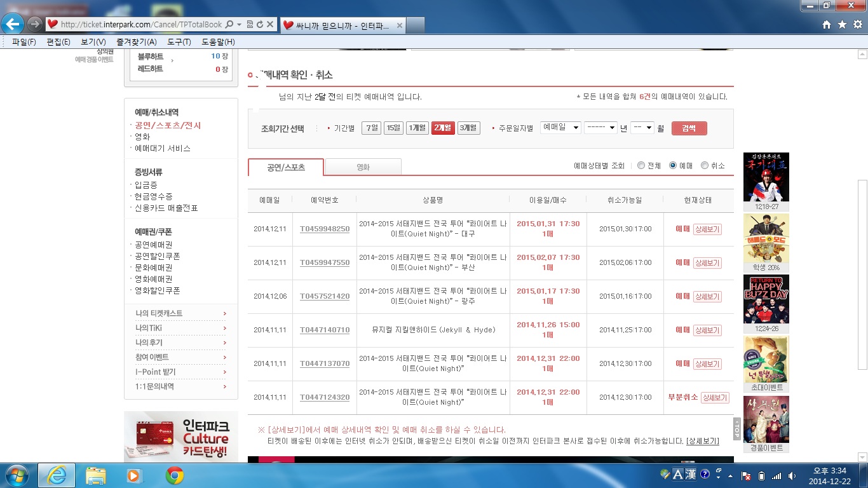The height and width of the screenshot is (488, 868).
Task: Open the year selection dropdown
Action: tap(600, 128)
